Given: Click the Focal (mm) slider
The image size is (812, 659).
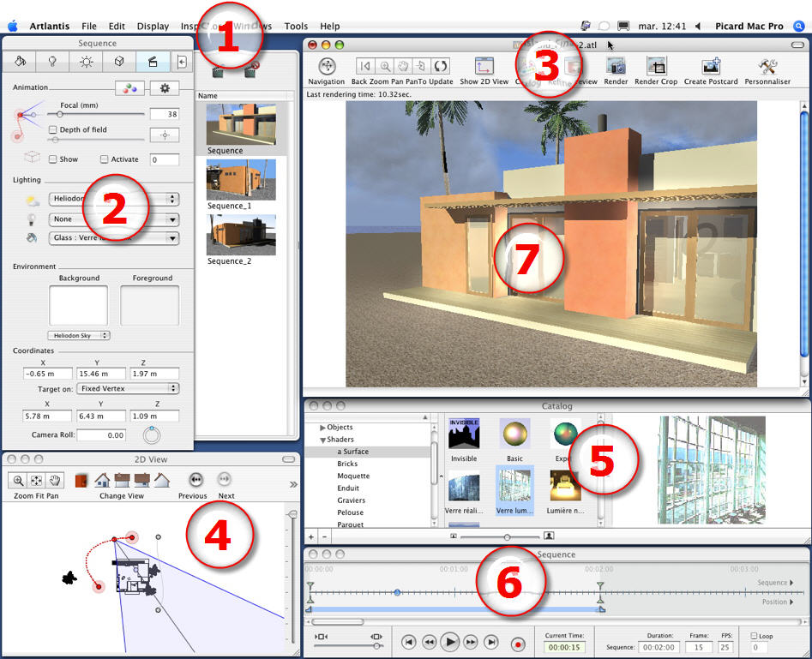Looking at the screenshot, I should 96,113.
